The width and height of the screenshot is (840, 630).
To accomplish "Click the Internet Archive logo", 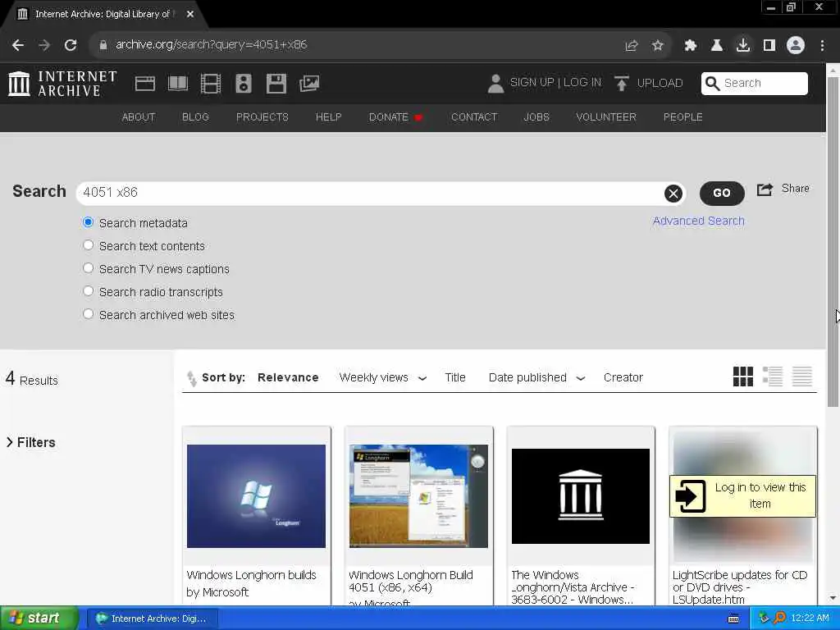I will [x=62, y=84].
